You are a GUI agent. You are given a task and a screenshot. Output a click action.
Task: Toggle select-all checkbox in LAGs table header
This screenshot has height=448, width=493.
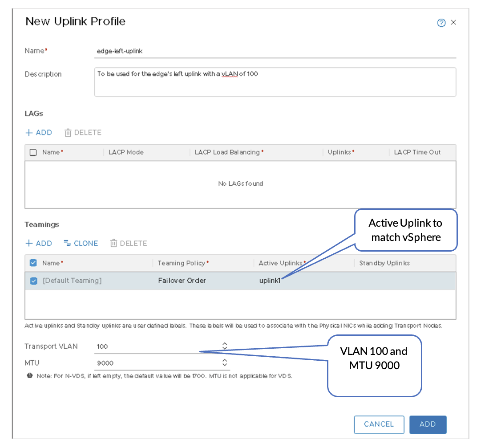33,152
